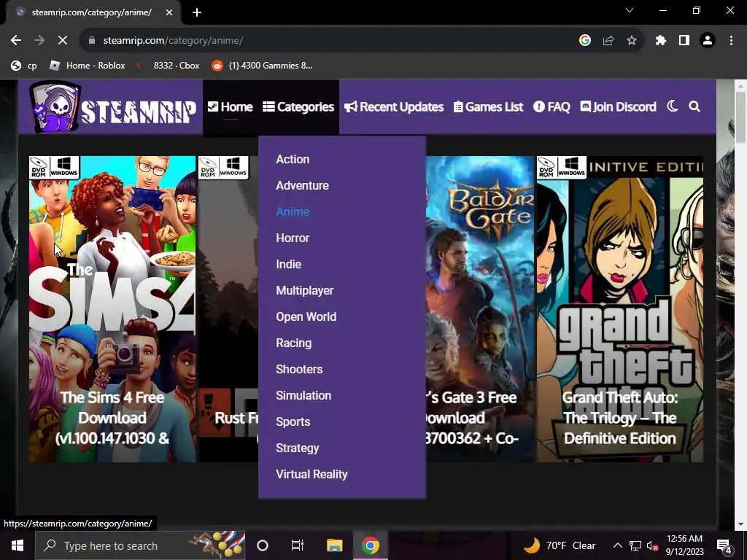
Task: Open the Chrome side panel icon
Action: 684,41
